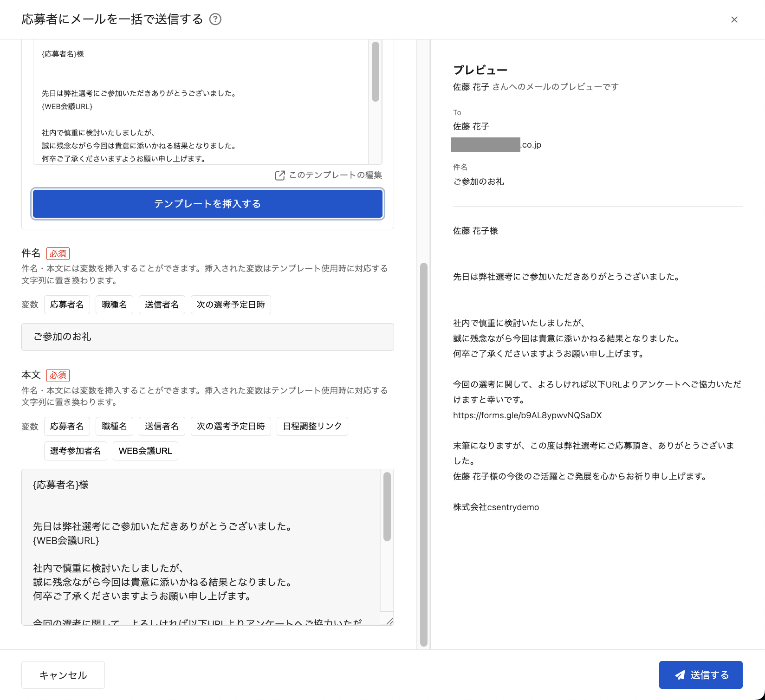Click the 送信する button
This screenshot has height=700, width=765.
pos(700,675)
